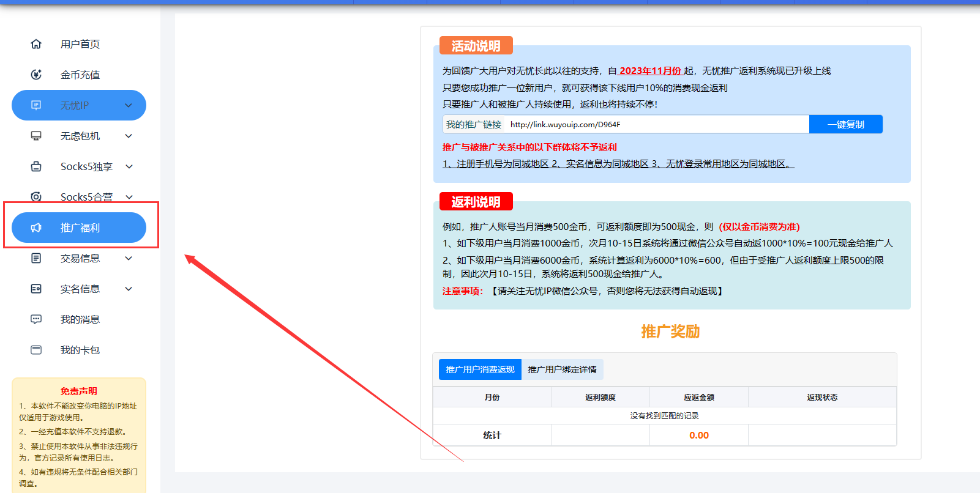Screen dimensions: 980x493
Task: Click the document icon beside 交易信息
Action: [x=36, y=258]
